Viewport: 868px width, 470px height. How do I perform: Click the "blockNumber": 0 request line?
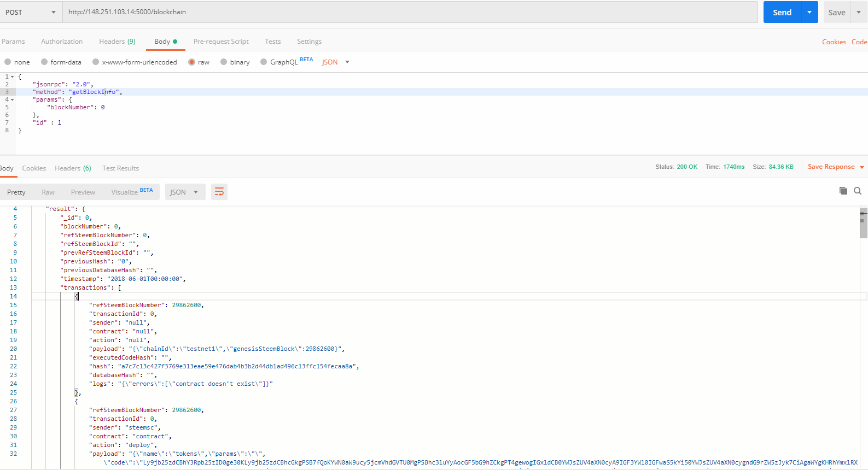[76, 107]
